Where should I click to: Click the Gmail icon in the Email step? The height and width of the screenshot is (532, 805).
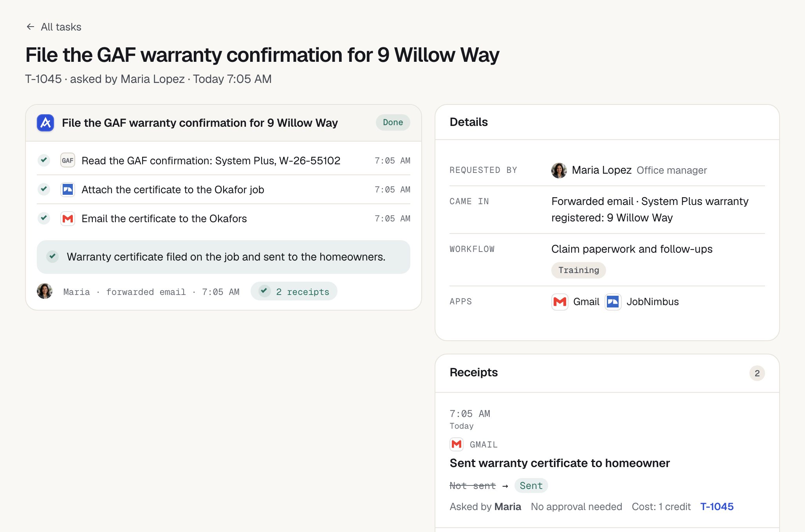click(68, 219)
